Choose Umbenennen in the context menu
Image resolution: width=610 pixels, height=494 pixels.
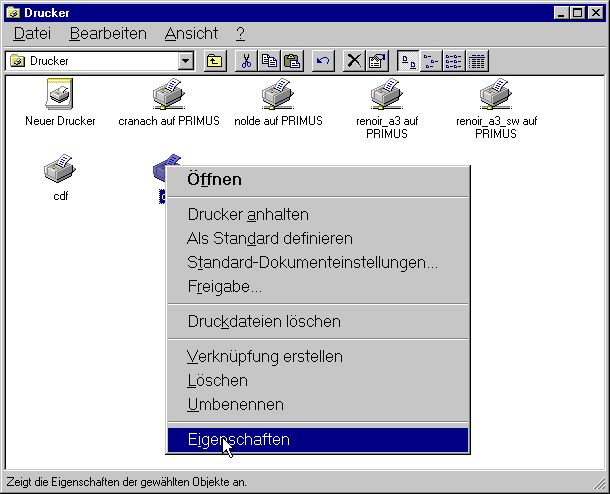pyautogui.click(x=318, y=405)
